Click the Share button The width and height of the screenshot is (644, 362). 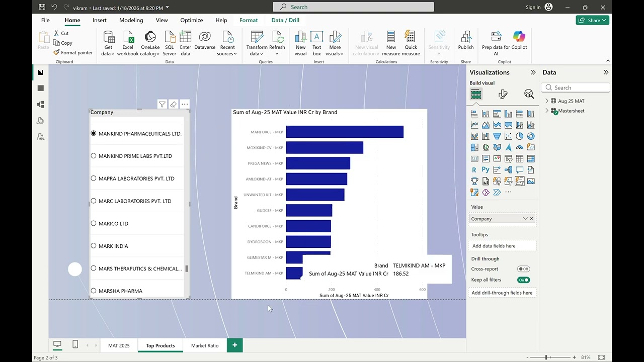coord(593,20)
